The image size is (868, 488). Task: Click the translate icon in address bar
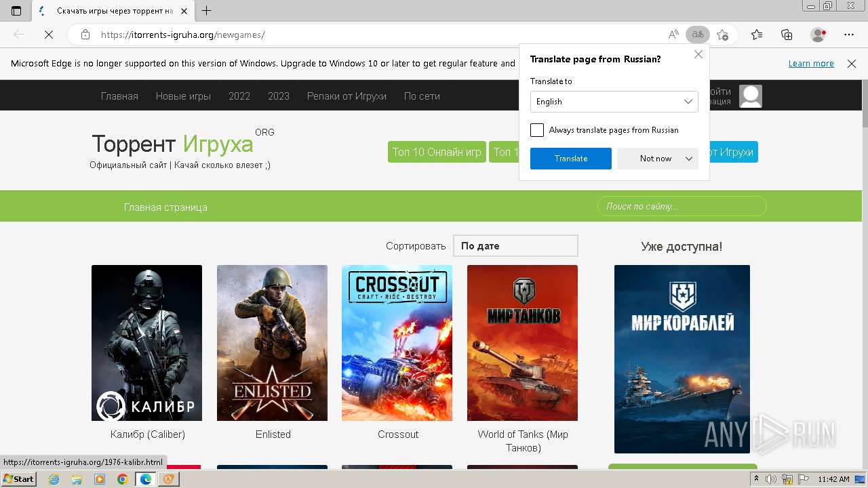coord(698,35)
